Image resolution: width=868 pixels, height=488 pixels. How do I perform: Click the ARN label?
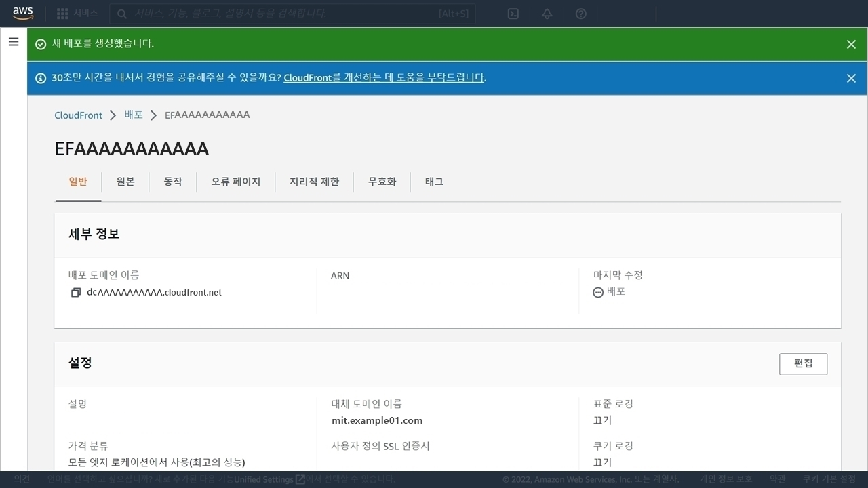340,276
